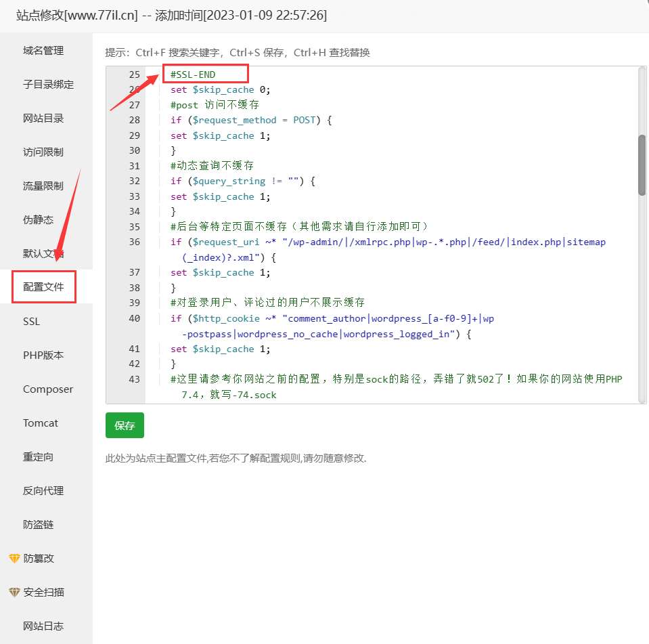Open the 伪静态 rewrite rules section
Viewport: 649px width, 644px height.
point(37,219)
